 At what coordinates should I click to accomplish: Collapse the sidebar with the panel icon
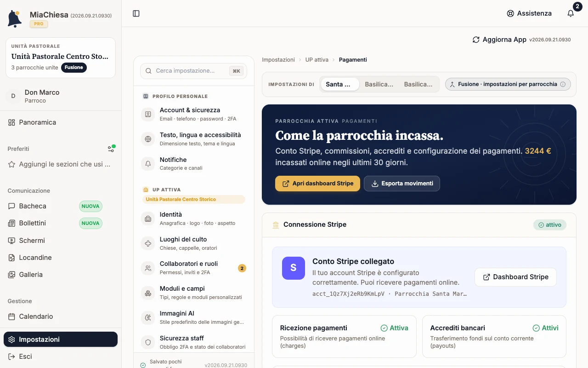[136, 13]
